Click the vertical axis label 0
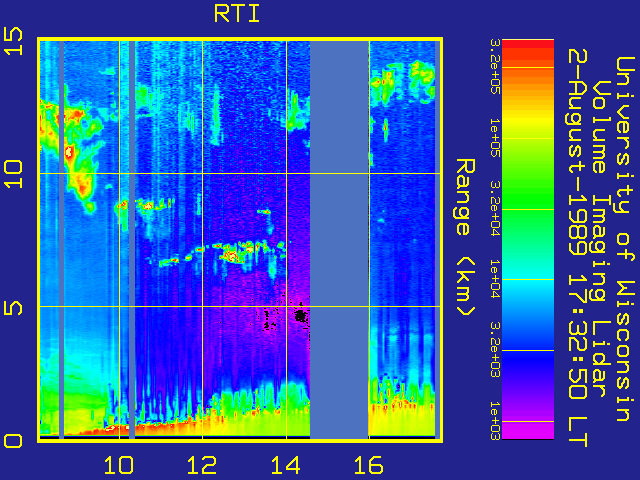640x480 pixels. coord(13,441)
